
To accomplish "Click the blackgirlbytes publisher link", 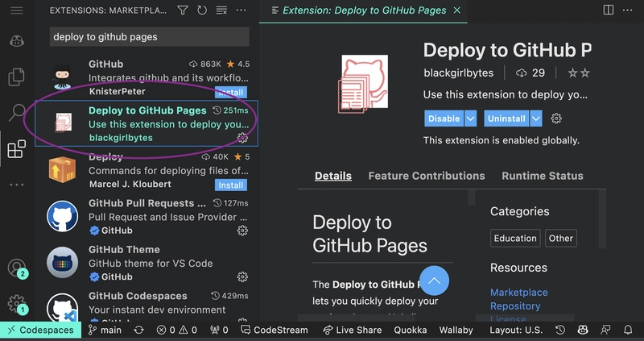I will tap(458, 73).
